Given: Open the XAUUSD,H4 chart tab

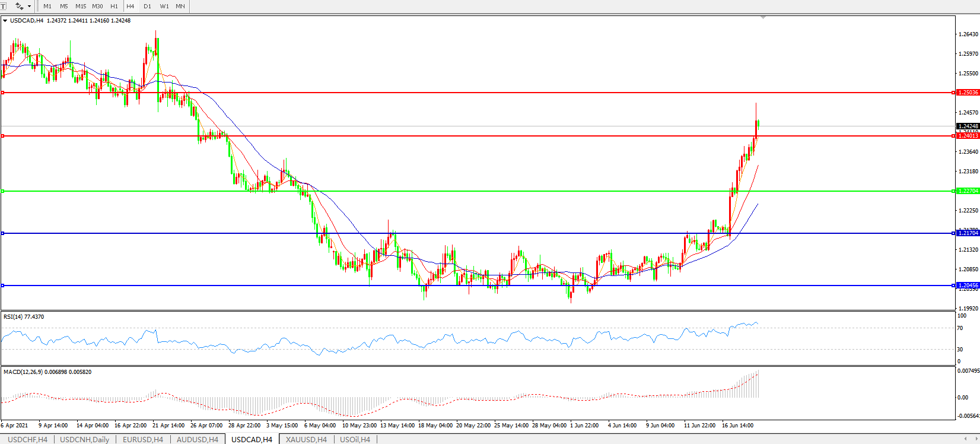Looking at the screenshot, I should (x=306, y=439).
